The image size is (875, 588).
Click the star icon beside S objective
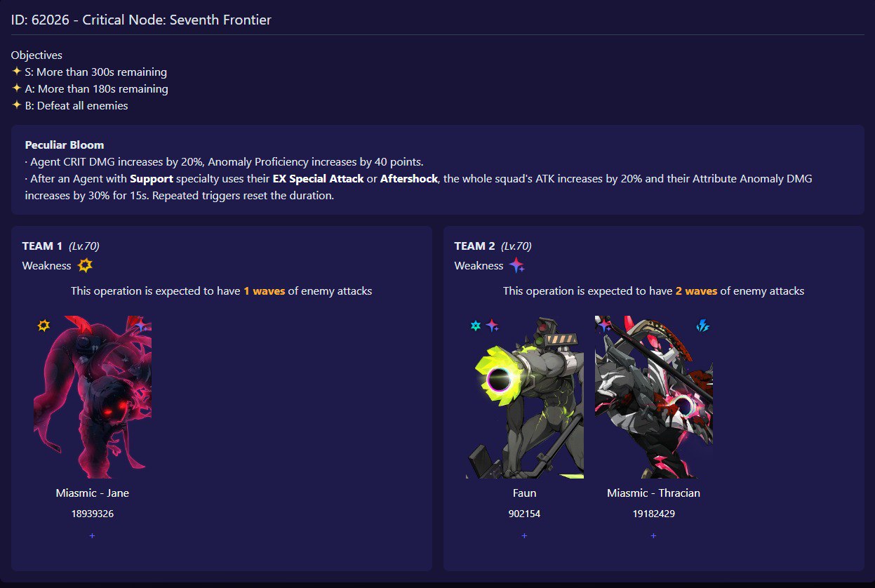coord(17,72)
